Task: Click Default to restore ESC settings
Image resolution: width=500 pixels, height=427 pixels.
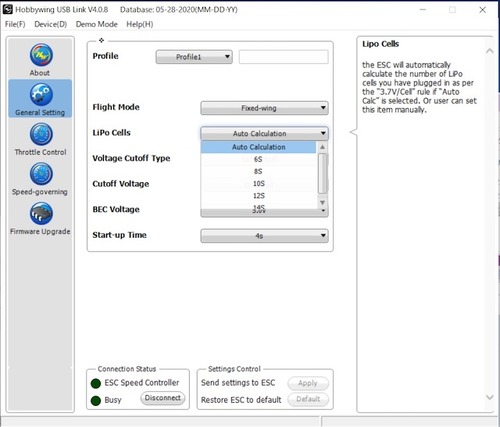Action: tap(308, 399)
